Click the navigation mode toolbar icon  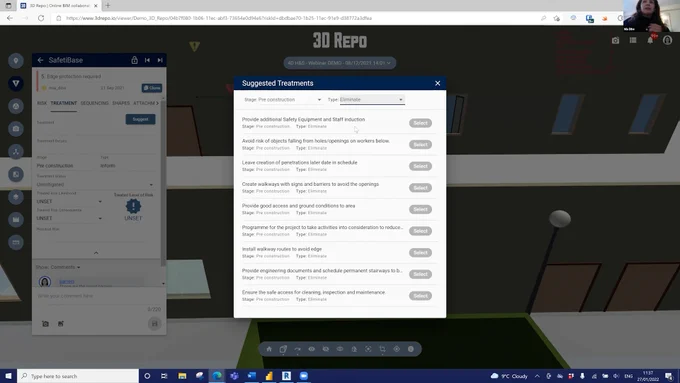[298, 349]
